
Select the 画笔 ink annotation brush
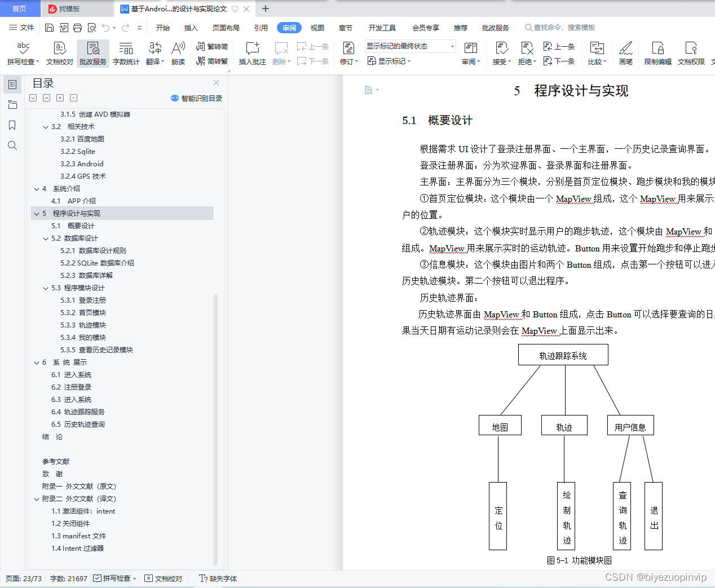point(625,53)
